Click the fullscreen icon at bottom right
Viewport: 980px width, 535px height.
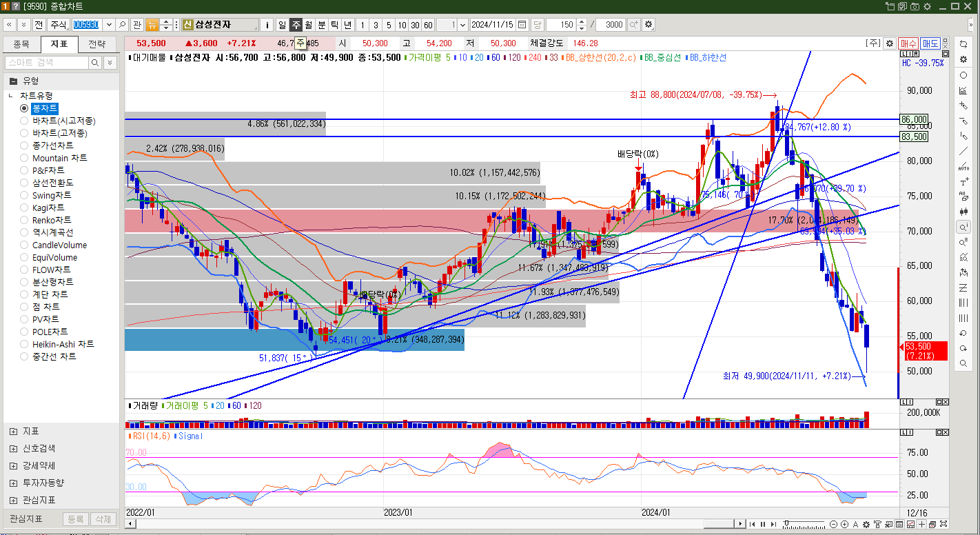[943, 525]
